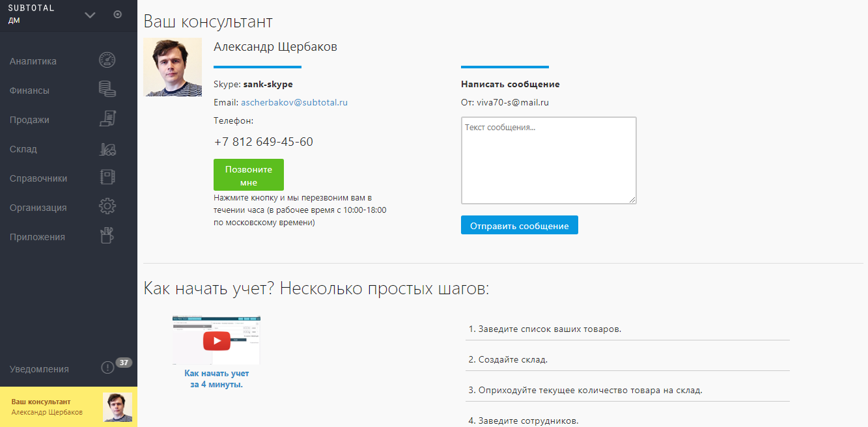Click the round target icon beside SUBTOTAL
Image resolution: width=868 pixels, height=427 pixels.
pos(118,14)
